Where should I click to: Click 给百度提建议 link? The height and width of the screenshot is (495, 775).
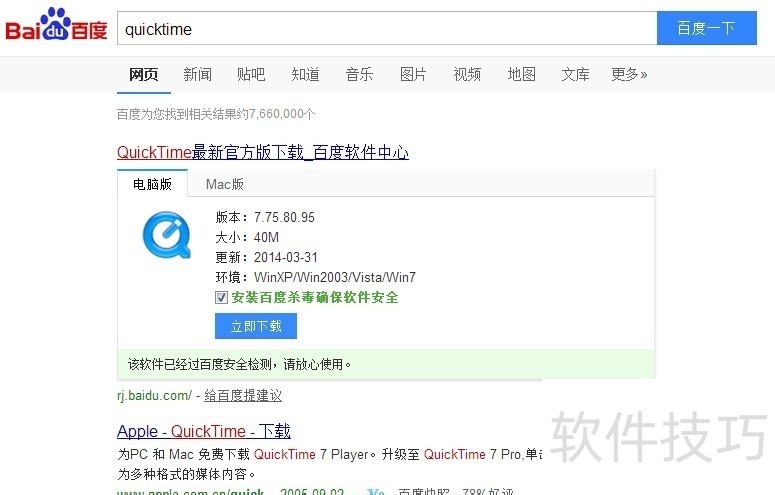[x=243, y=396]
